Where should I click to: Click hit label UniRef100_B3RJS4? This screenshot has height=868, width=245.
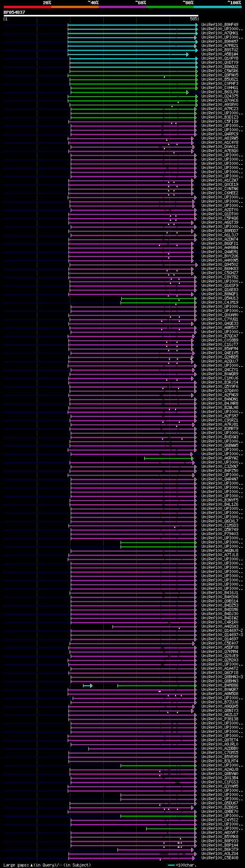[220, 382]
